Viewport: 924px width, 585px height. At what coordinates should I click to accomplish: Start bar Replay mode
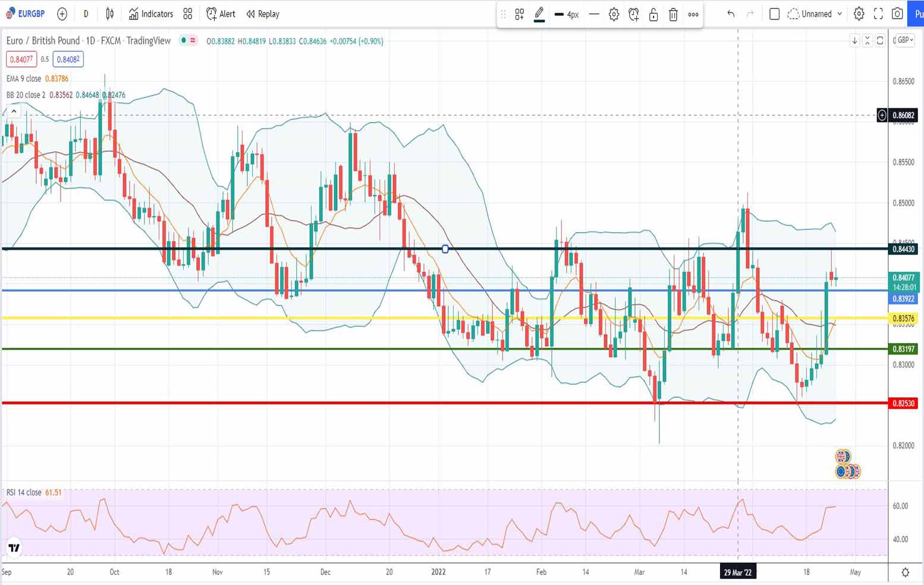263,14
